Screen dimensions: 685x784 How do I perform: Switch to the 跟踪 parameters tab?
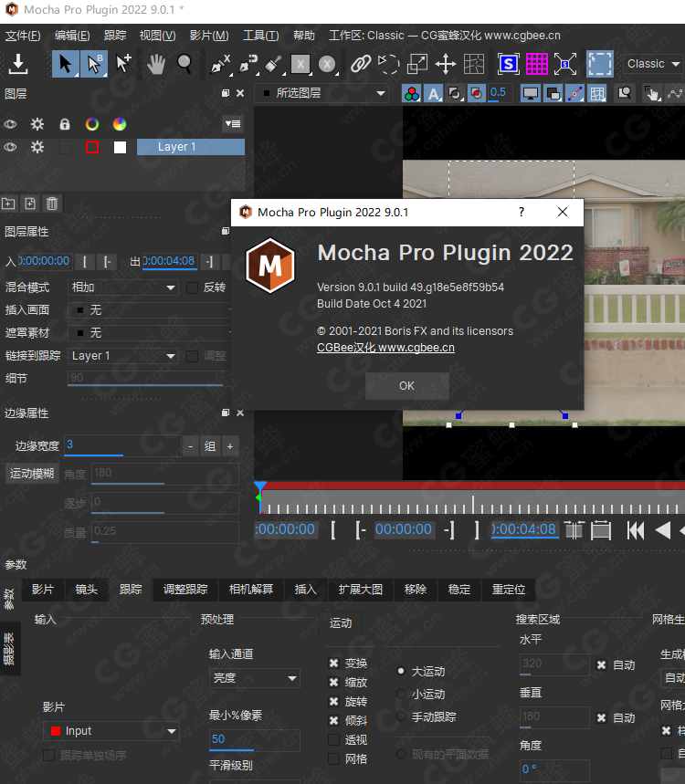[131, 590]
